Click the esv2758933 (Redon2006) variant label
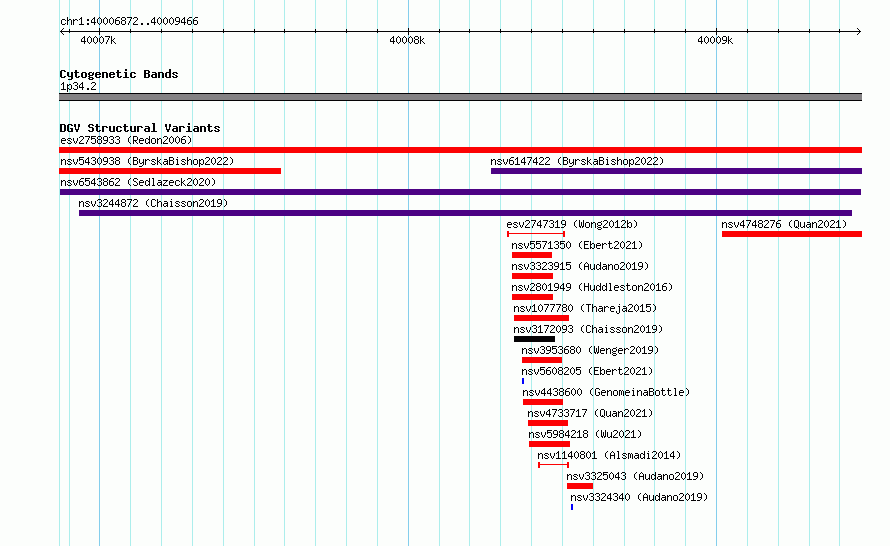This screenshot has height=546, width=890. coord(126,140)
